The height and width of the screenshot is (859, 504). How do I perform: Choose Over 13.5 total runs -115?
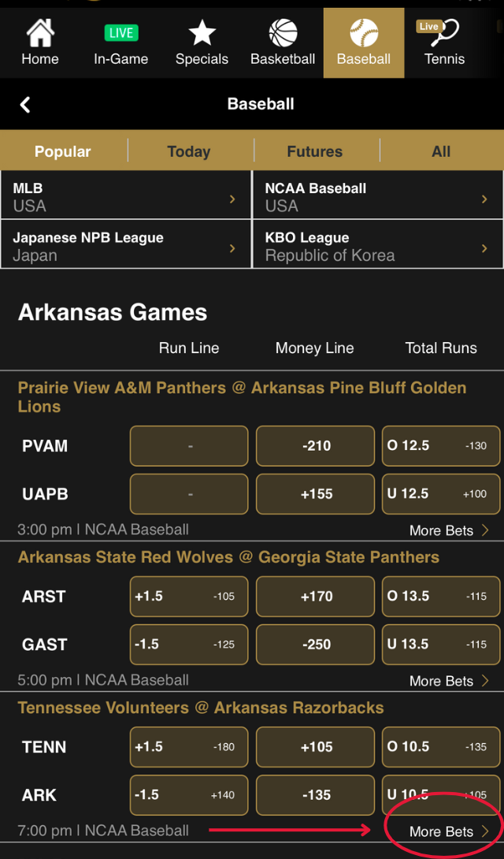pyautogui.click(x=441, y=597)
